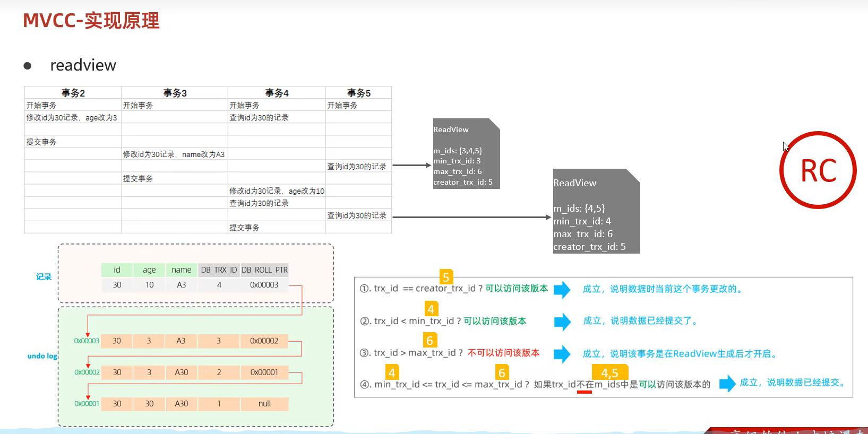Click the MVCC-实现原理 slide title

91,21
